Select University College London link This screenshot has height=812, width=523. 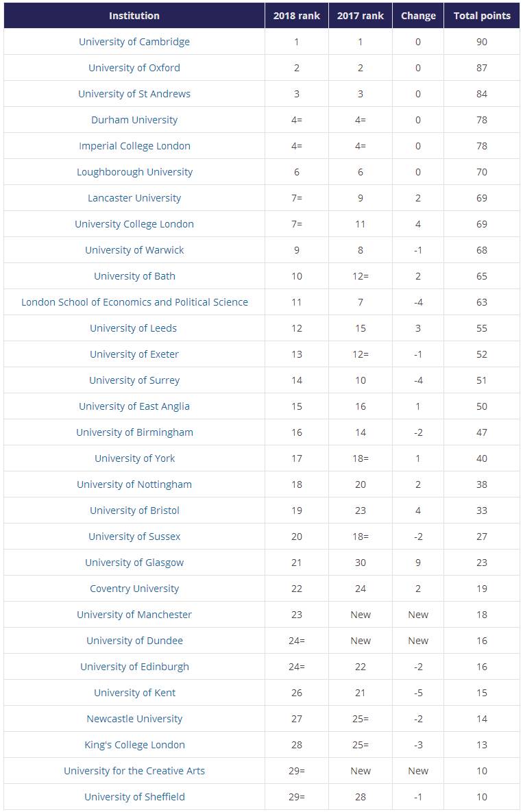134,223
